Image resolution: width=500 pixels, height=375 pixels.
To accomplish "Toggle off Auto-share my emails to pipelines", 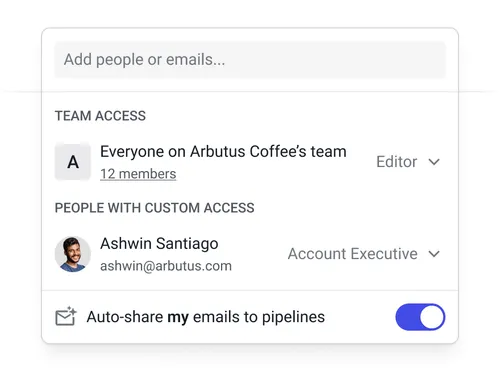I will 420,317.
